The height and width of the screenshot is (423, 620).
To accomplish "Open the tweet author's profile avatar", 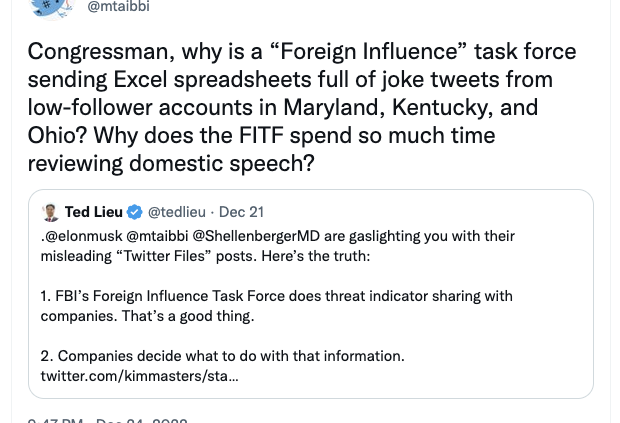I will pyautogui.click(x=52, y=8).
